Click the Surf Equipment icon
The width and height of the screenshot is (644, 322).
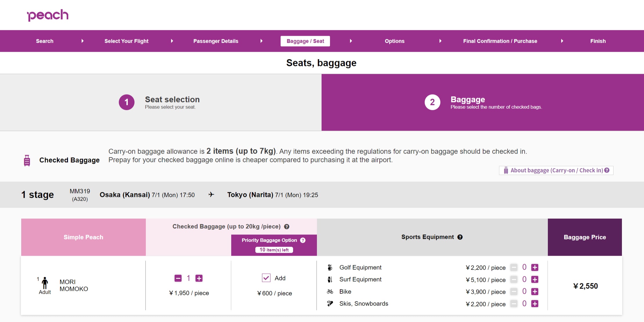(330, 280)
